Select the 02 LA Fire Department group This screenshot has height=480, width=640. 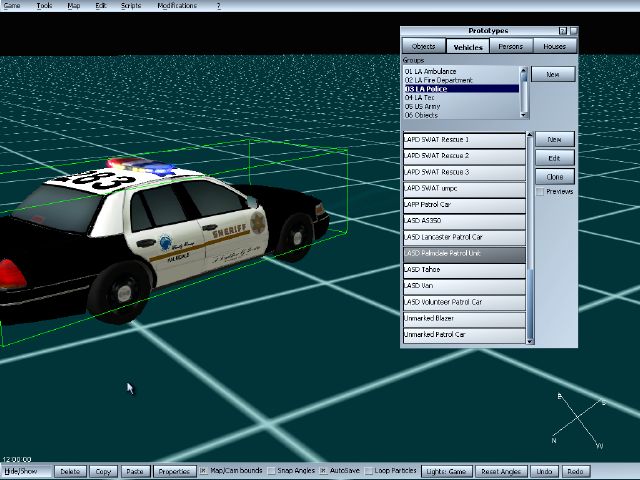(461, 80)
